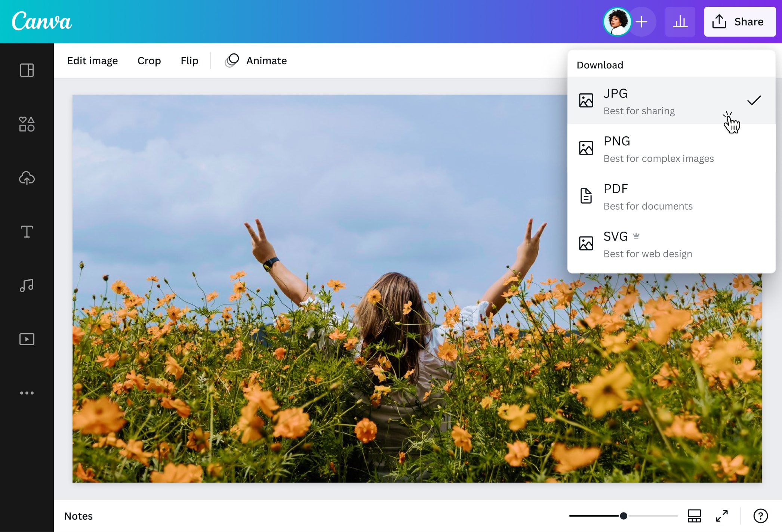Open the Notes field
The image size is (782, 532).
tap(78, 516)
